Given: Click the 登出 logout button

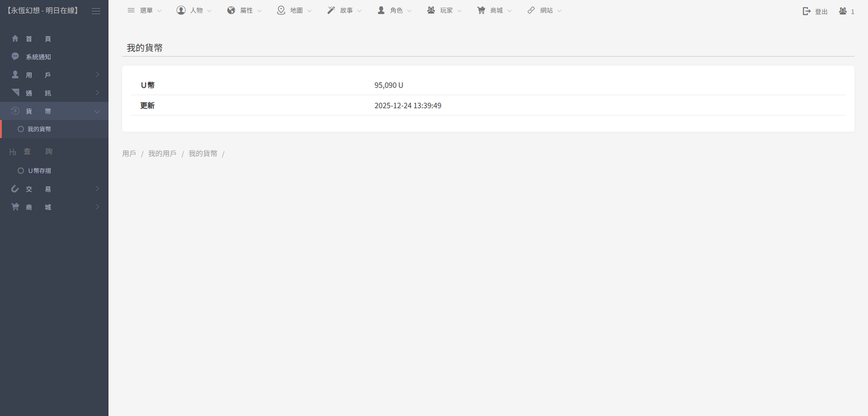Looking at the screenshot, I should [815, 12].
